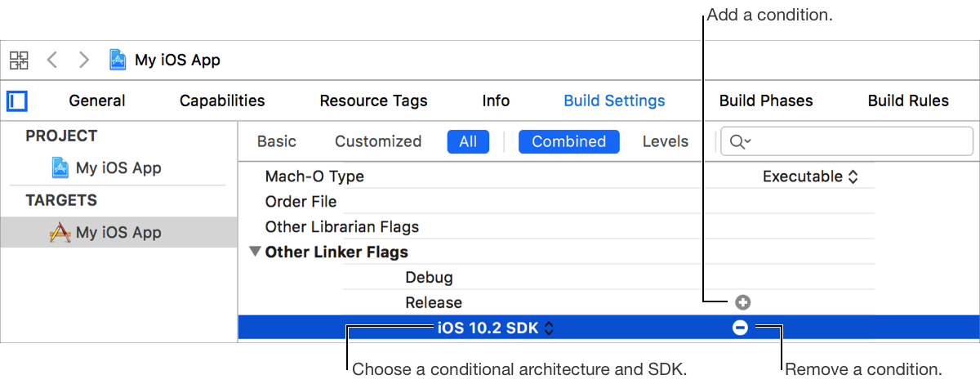
Task: Select the All filter button
Action: tap(468, 141)
